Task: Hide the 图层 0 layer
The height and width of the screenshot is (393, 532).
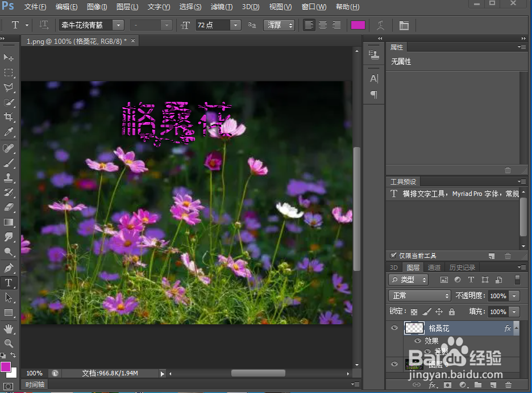Action: pos(394,364)
